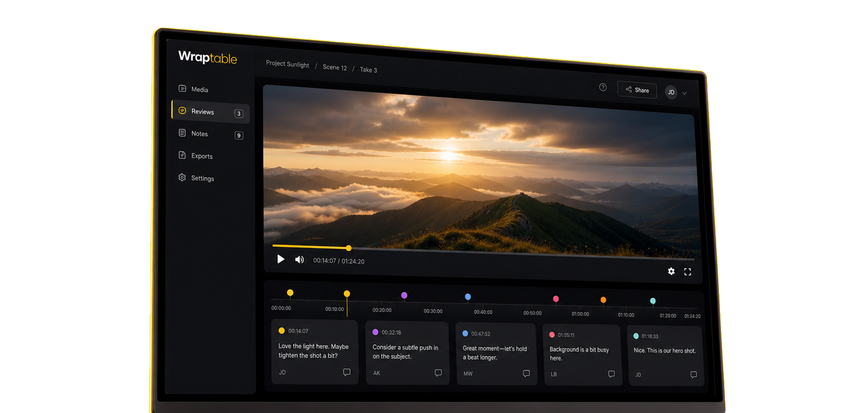Jump to comment timestamp 01:05:11
This screenshot has width=868, height=413.
pyautogui.click(x=566, y=335)
